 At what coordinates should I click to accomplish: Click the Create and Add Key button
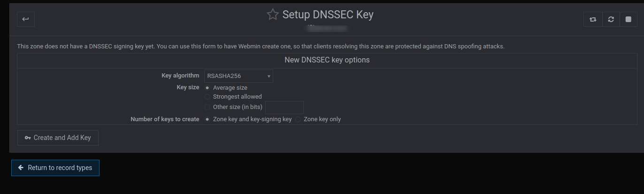coord(58,138)
